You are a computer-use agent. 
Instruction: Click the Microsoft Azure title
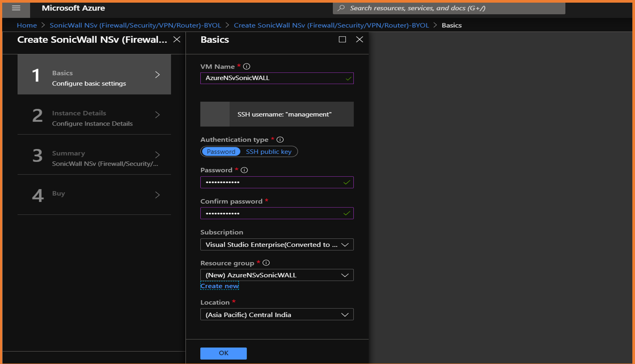tap(73, 8)
